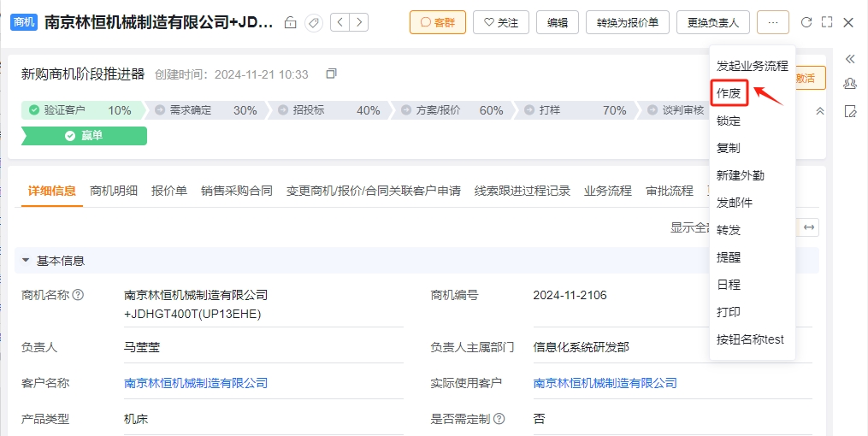Viewport: 868px width, 436px height.
Task: Click the help icon beside 商机名称
Action: [x=78, y=295]
